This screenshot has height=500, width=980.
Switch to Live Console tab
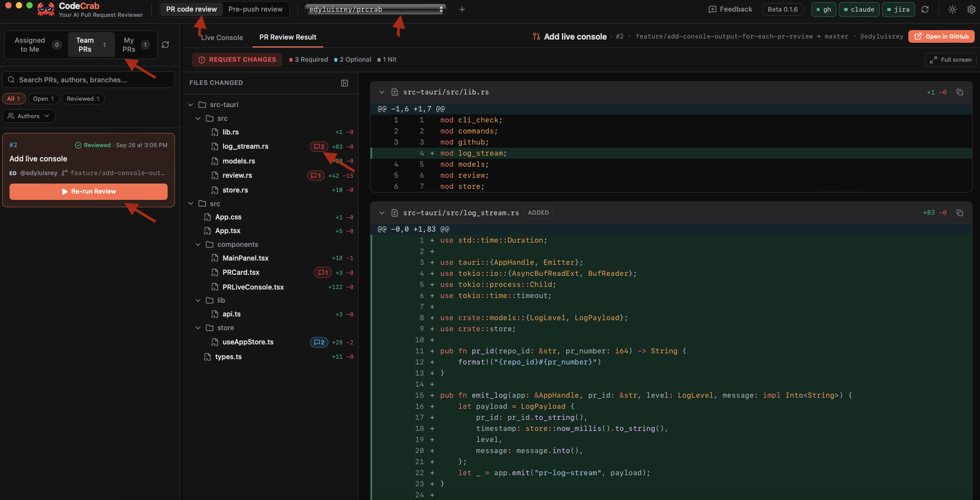point(222,37)
